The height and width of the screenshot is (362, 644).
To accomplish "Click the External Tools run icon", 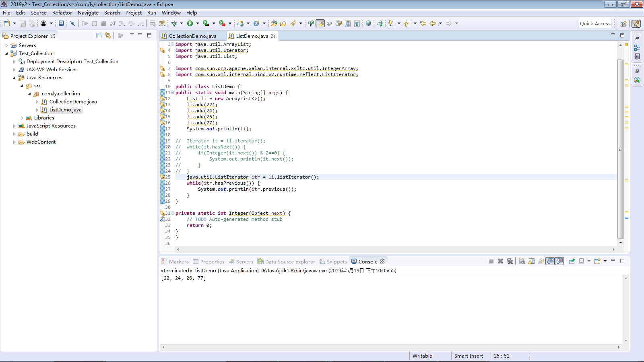I will [222, 23].
